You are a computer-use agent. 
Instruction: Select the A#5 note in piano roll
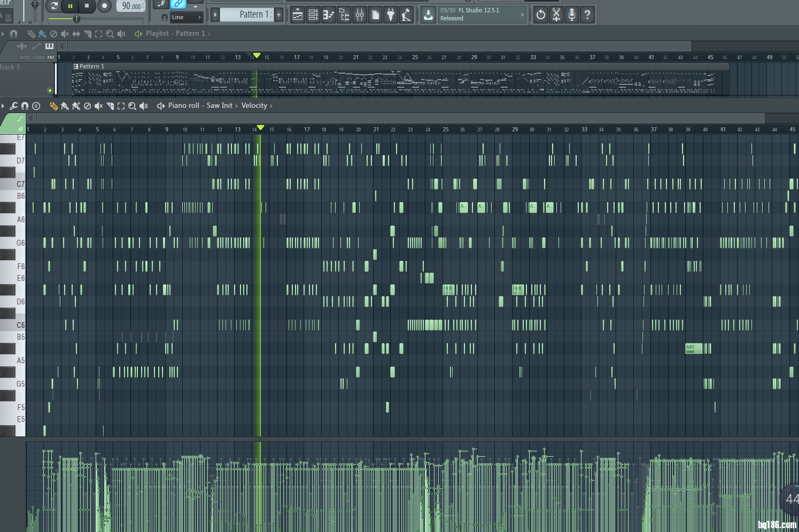pos(694,349)
